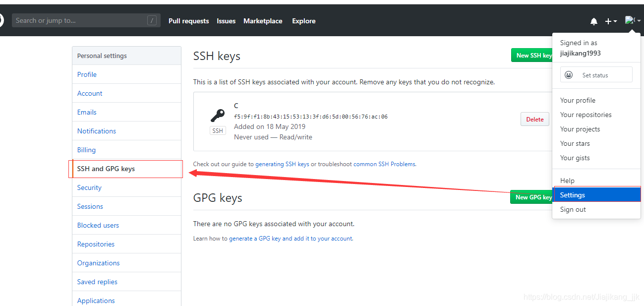Choose Your stars from the user menu

point(596,143)
